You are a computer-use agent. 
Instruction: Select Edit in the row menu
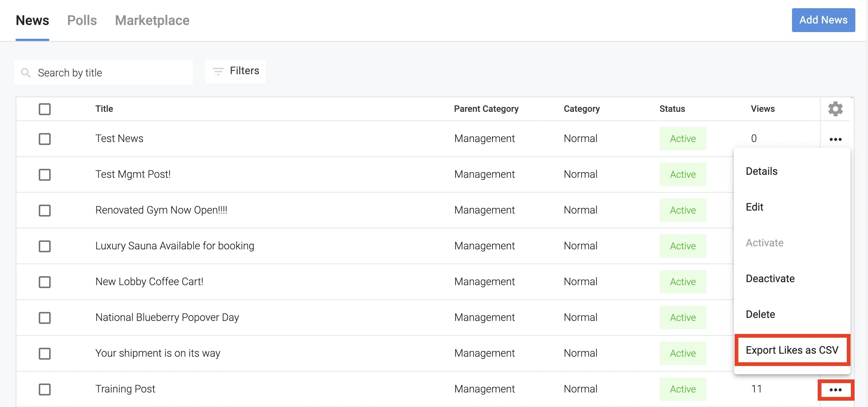[x=754, y=207]
